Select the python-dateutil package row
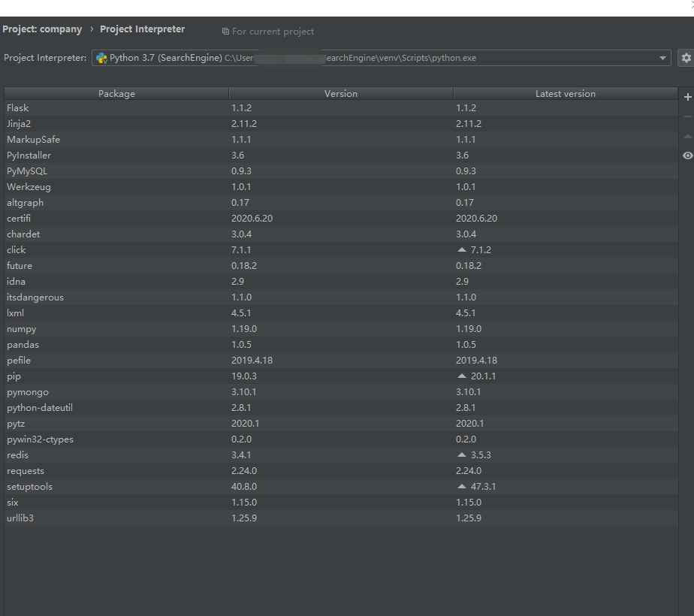694x616 pixels. (341, 408)
